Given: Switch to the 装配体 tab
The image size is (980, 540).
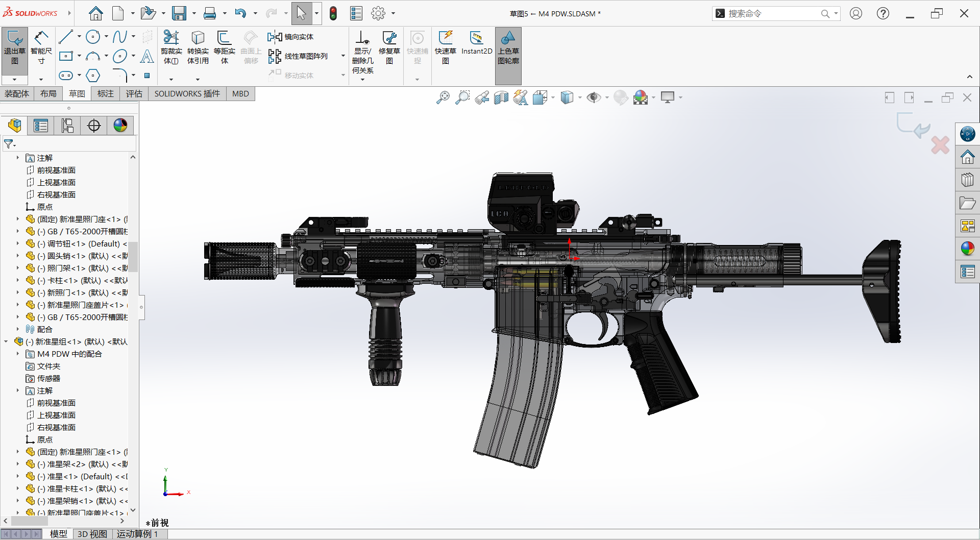Looking at the screenshot, I should click(x=17, y=94).
